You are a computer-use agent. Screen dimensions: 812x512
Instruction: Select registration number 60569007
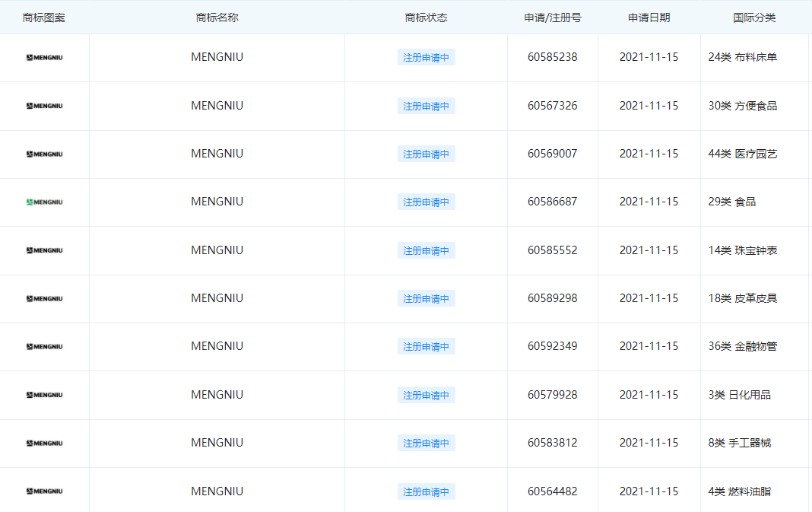pyautogui.click(x=553, y=154)
